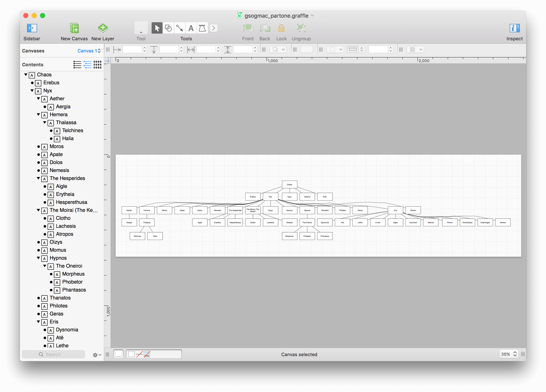Click the Chaos box on canvas
546x392 pixels.
point(290,185)
